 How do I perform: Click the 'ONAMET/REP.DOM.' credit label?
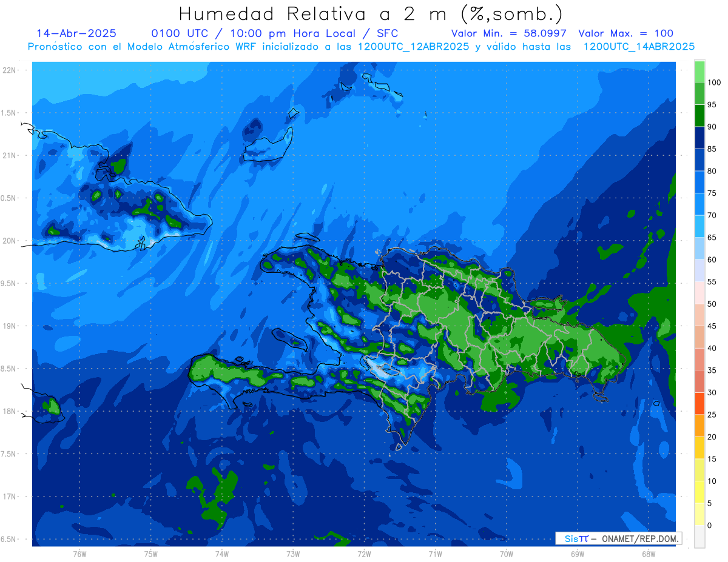[641, 538]
